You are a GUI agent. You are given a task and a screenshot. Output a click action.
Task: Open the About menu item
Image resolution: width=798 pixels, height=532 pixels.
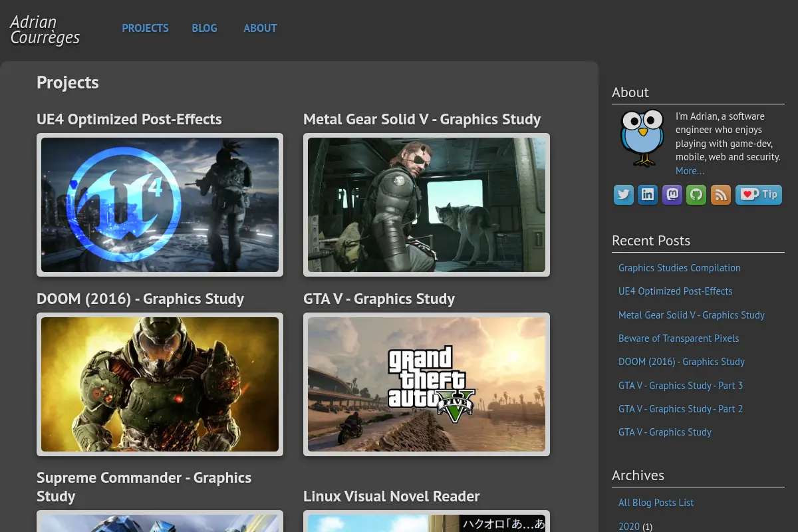260,28
